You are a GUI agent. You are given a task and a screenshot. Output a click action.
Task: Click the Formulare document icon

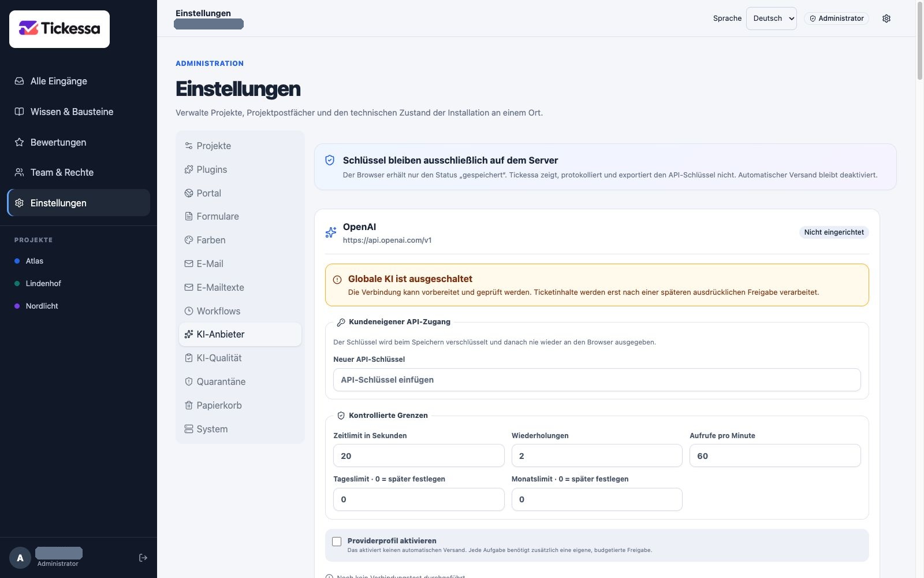coord(189,216)
